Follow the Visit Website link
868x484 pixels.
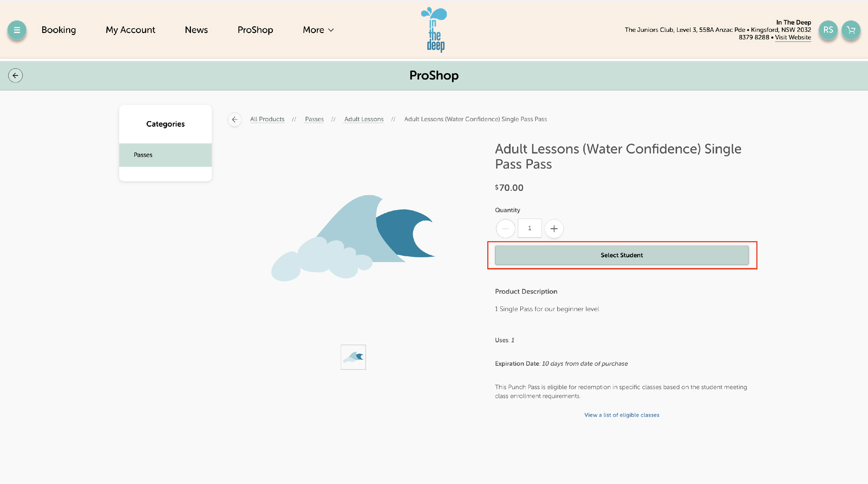792,37
